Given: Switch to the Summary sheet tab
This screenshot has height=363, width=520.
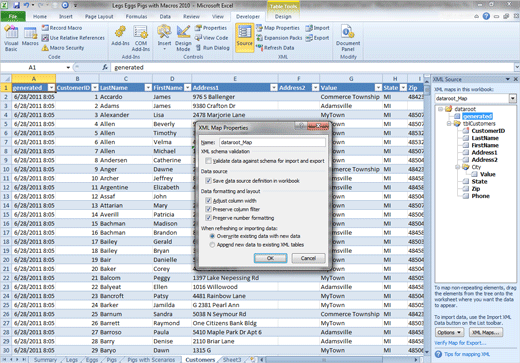Looking at the screenshot, I should [45, 360].
